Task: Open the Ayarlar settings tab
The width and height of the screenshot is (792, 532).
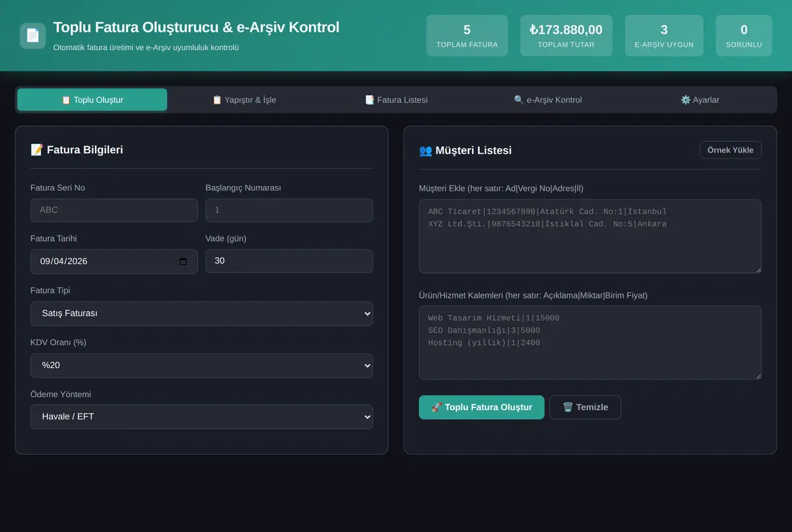Action: [x=700, y=100]
